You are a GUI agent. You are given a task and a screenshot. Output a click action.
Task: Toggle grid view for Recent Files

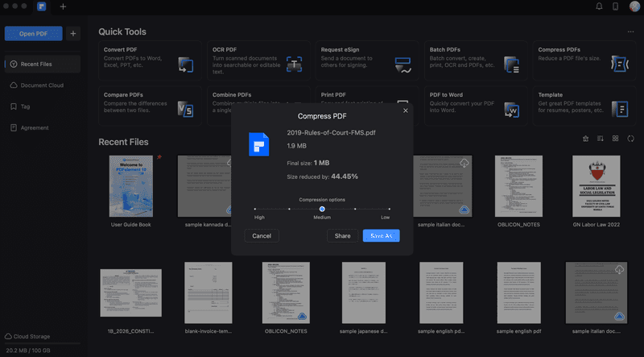[616, 139]
